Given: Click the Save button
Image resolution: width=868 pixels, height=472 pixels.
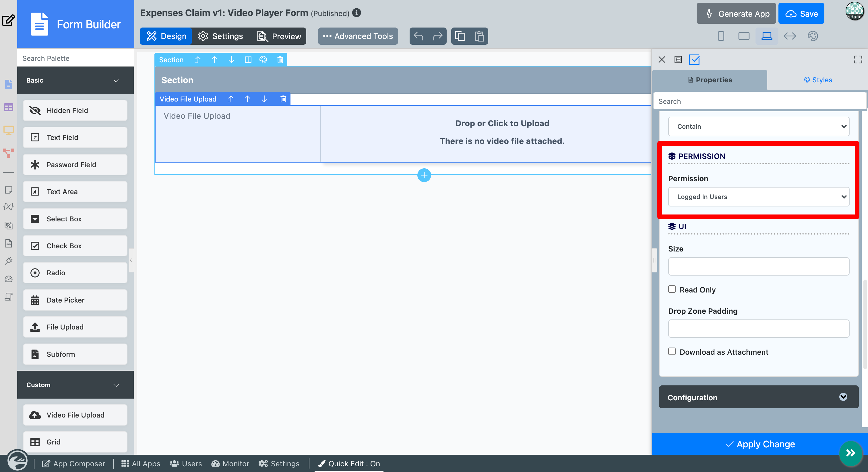Looking at the screenshot, I should click(x=801, y=14).
